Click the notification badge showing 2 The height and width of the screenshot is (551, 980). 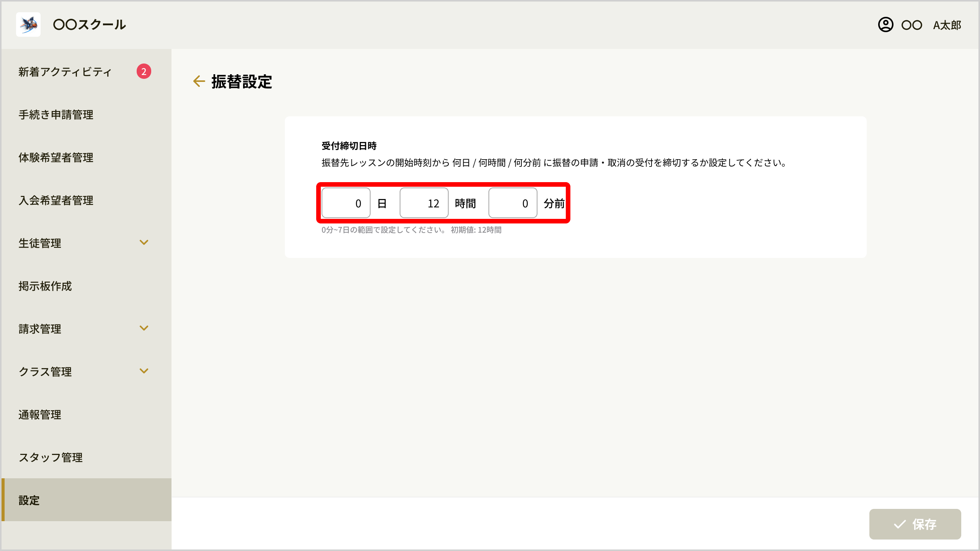[144, 72]
